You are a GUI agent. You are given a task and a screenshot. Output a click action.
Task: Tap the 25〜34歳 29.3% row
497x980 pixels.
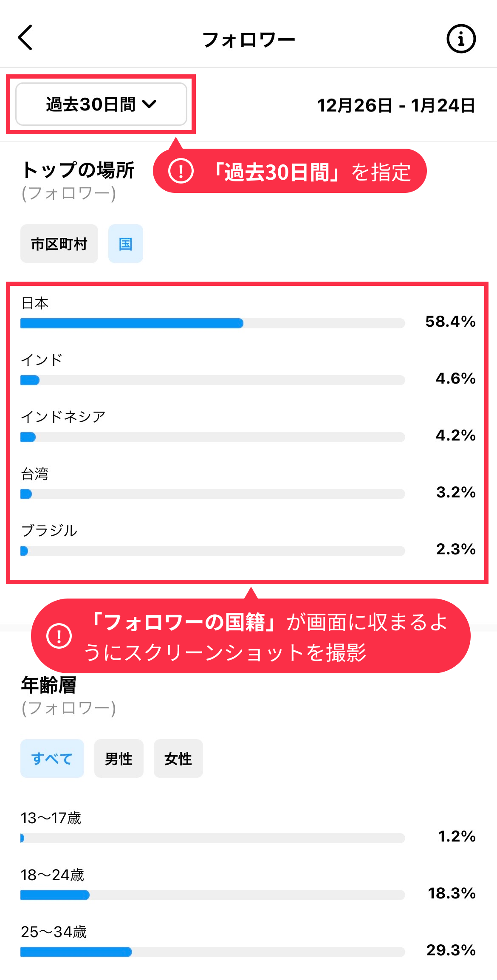pyautogui.click(x=248, y=942)
